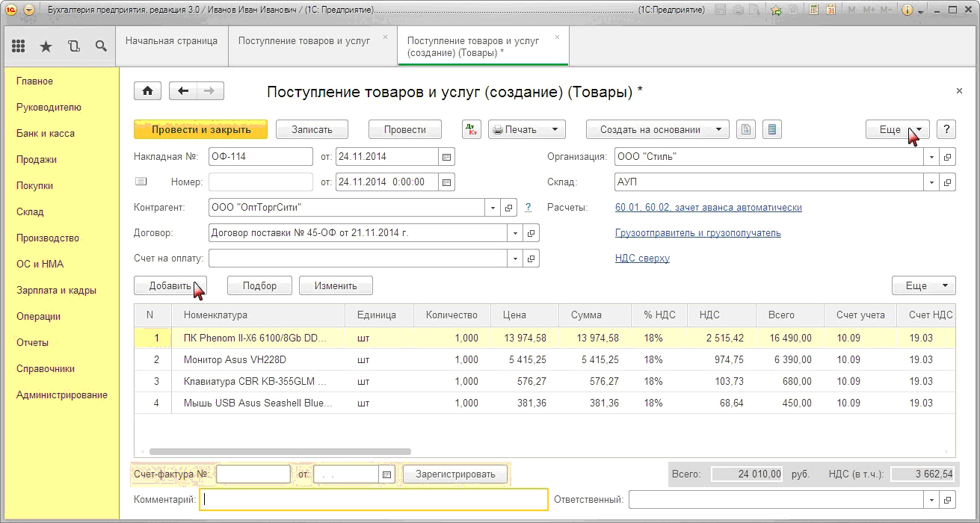Click the Изменить button
The image size is (980, 523).
click(x=336, y=285)
